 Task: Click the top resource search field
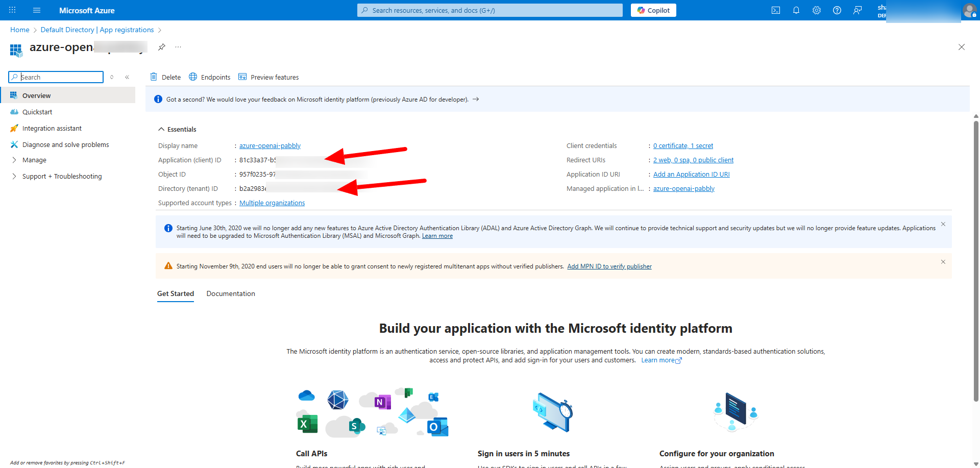coord(490,10)
